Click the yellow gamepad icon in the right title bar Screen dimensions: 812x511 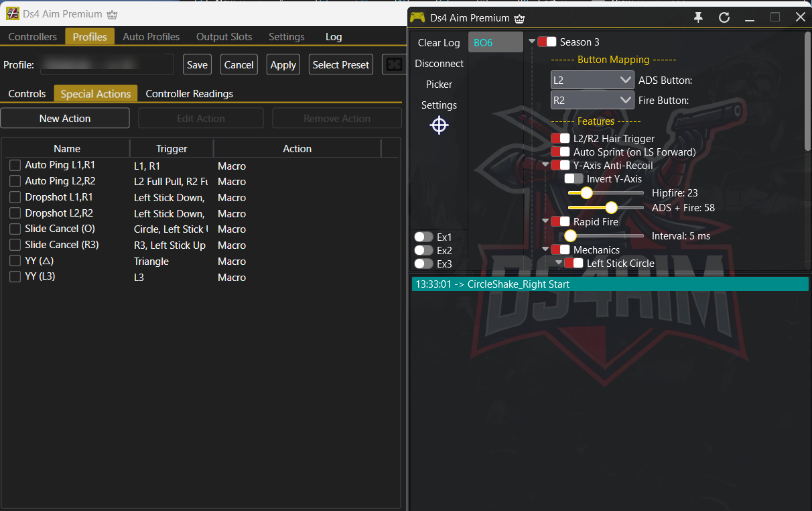tap(418, 17)
